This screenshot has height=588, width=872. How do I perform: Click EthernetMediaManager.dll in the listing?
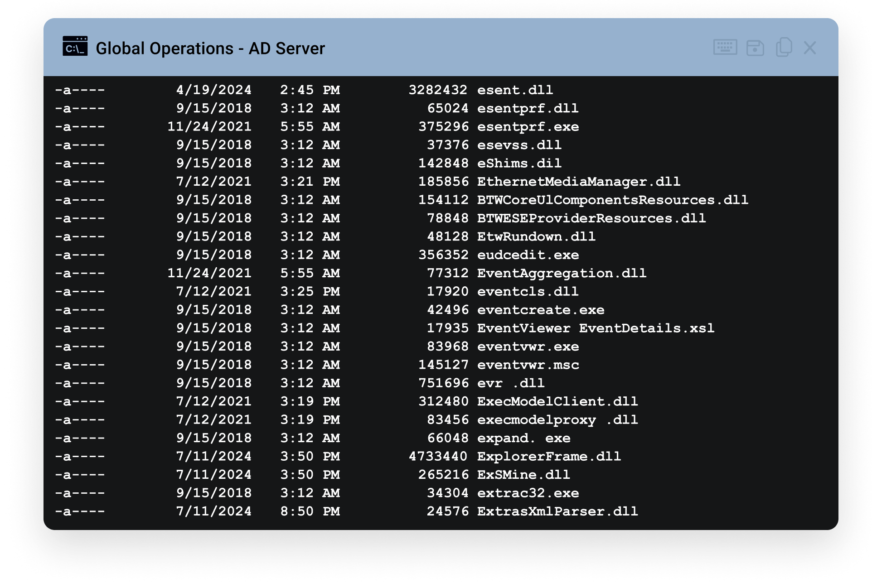578,182
